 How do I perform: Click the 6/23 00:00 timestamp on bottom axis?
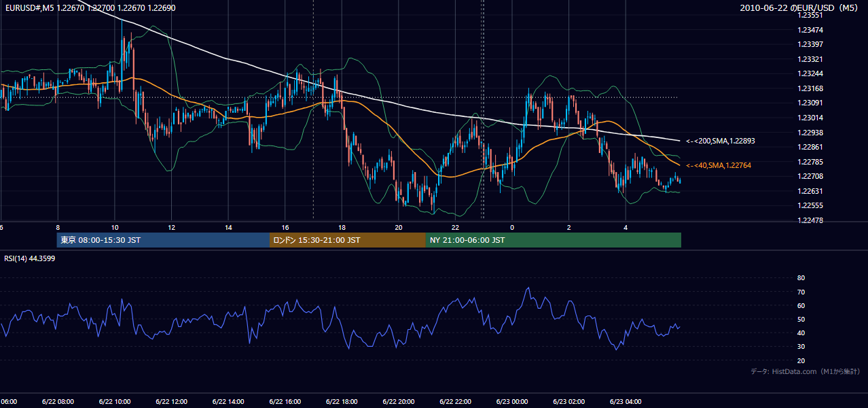(512, 402)
